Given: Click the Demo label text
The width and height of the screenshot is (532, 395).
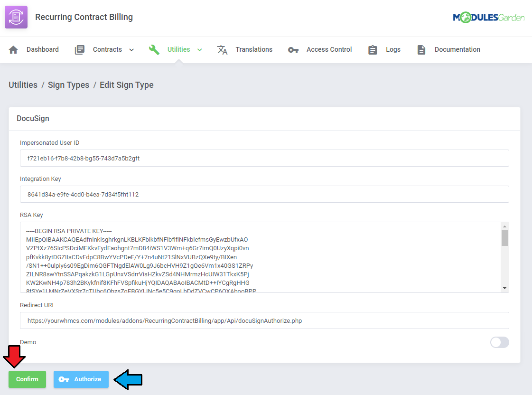Looking at the screenshot, I should (28, 342).
